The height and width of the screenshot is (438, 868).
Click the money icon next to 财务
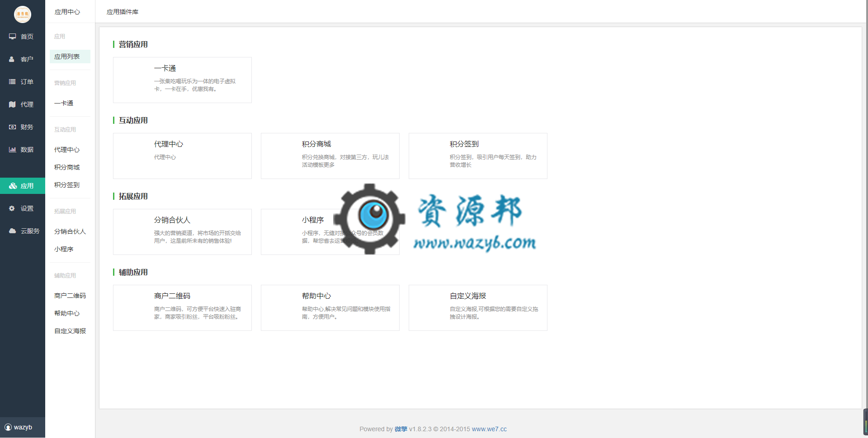[x=13, y=127]
